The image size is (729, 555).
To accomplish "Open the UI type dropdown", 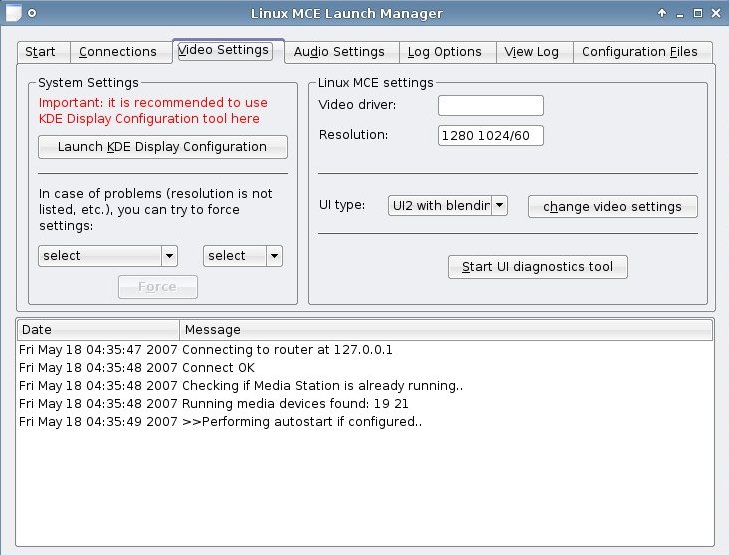I will point(448,205).
